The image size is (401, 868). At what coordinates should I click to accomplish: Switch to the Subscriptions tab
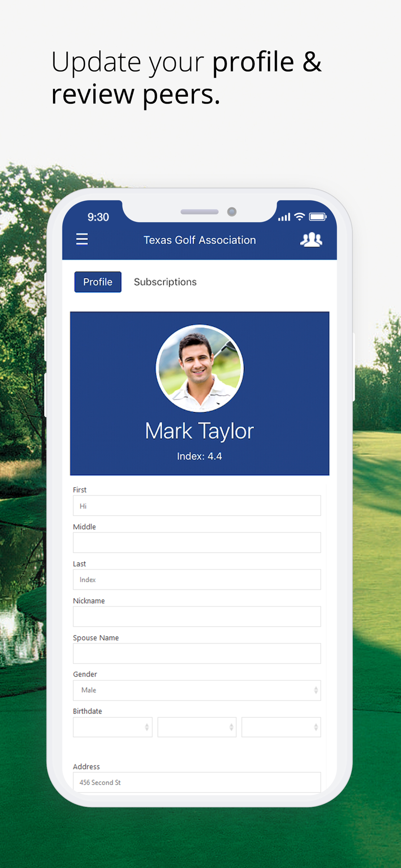point(165,282)
